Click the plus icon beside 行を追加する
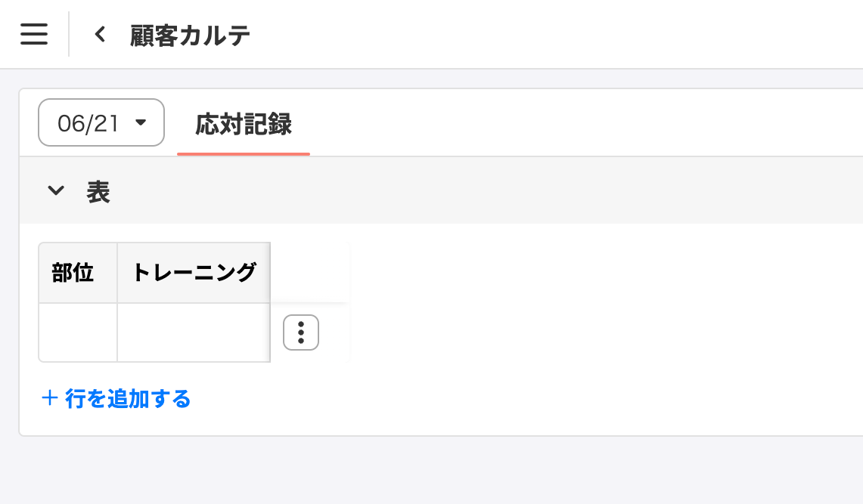The height and width of the screenshot is (504, 863). pos(49,398)
